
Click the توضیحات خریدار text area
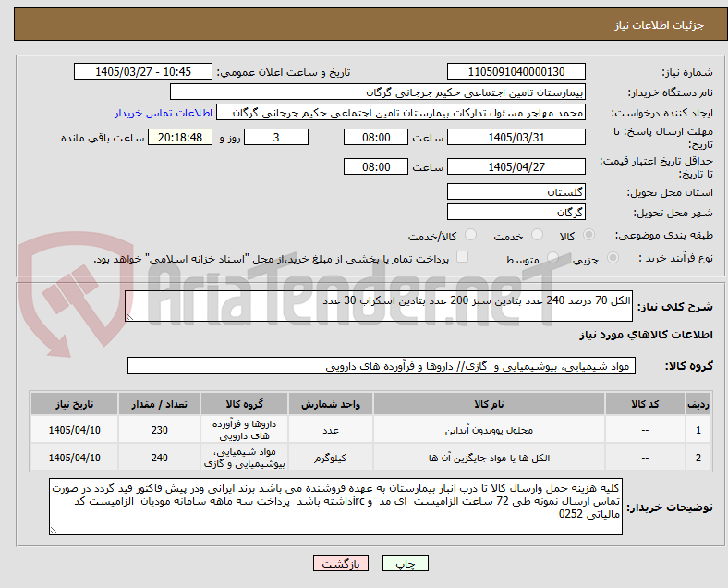tap(335, 507)
